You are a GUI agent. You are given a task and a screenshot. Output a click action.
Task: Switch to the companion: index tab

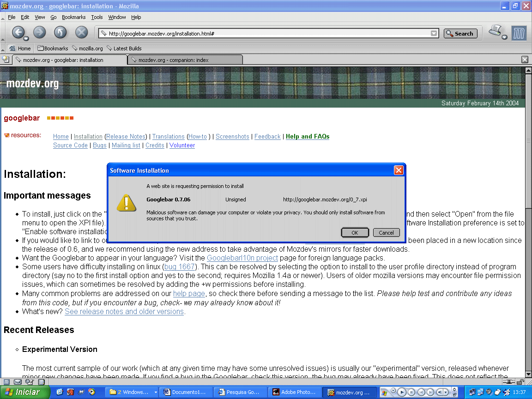pos(185,60)
